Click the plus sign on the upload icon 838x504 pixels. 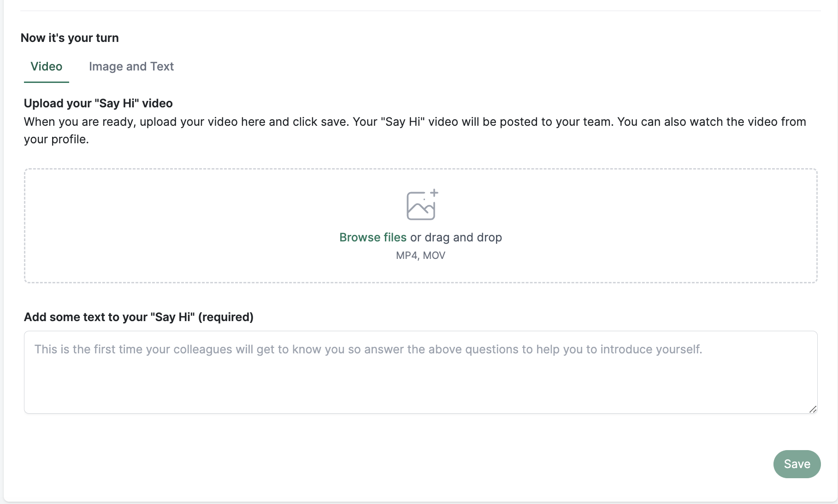(x=434, y=193)
